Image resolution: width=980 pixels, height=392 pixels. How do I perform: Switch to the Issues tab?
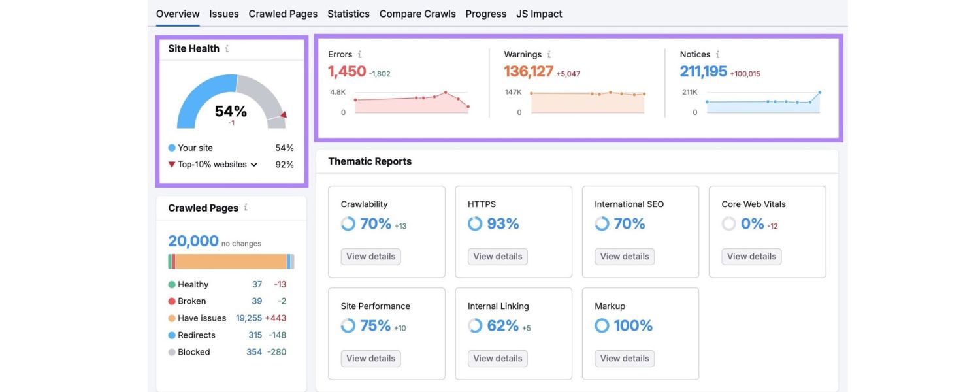(x=224, y=14)
